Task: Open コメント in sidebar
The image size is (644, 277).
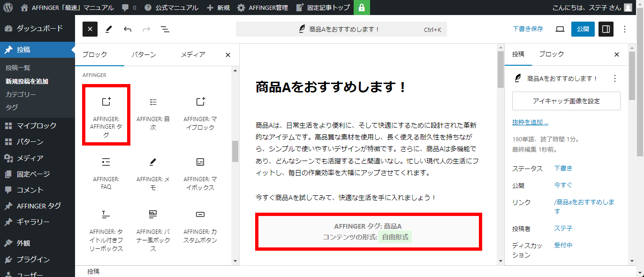Action: (x=38, y=190)
